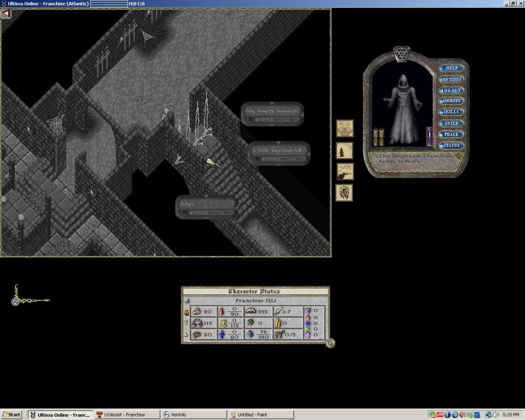Click the red hit points drop icon
The width and height of the screenshot is (525, 420).
pos(221,312)
